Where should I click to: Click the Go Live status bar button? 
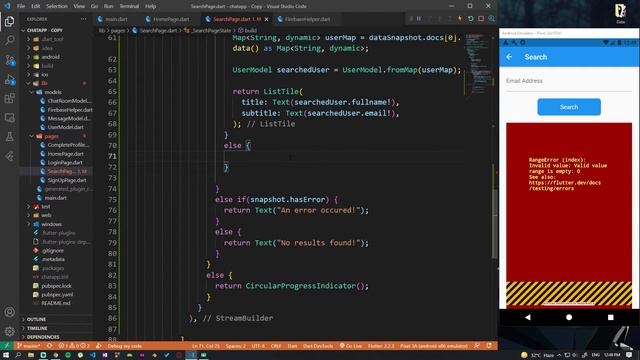(x=351, y=346)
